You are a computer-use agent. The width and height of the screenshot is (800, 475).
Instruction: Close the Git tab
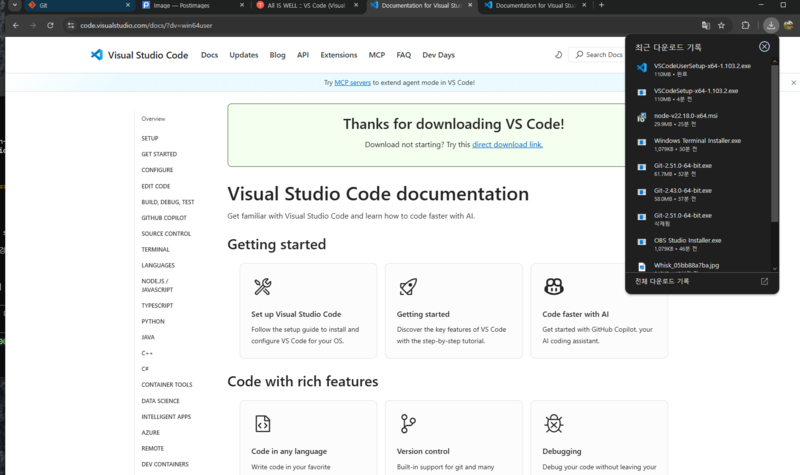pyautogui.click(x=128, y=5)
